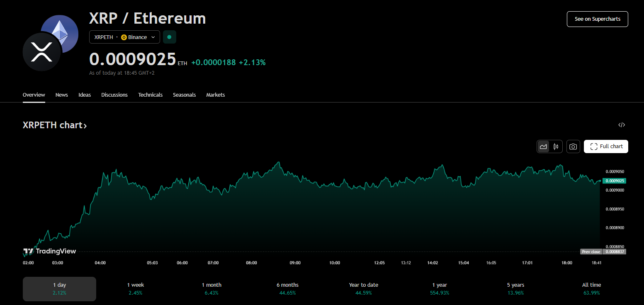Click the current price label 0.0009025 on axis
Image resolution: width=644 pixels, height=305 pixels.
614,181
